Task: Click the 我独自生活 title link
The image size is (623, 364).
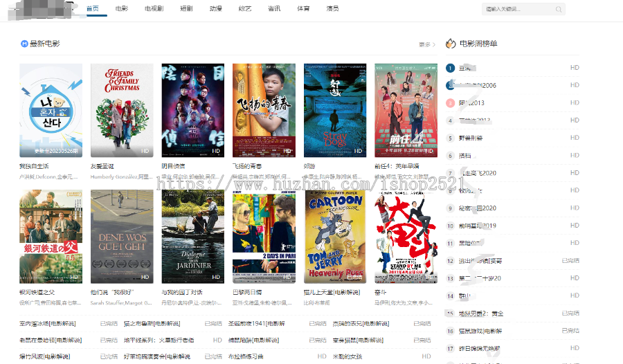Action: pos(34,166)
